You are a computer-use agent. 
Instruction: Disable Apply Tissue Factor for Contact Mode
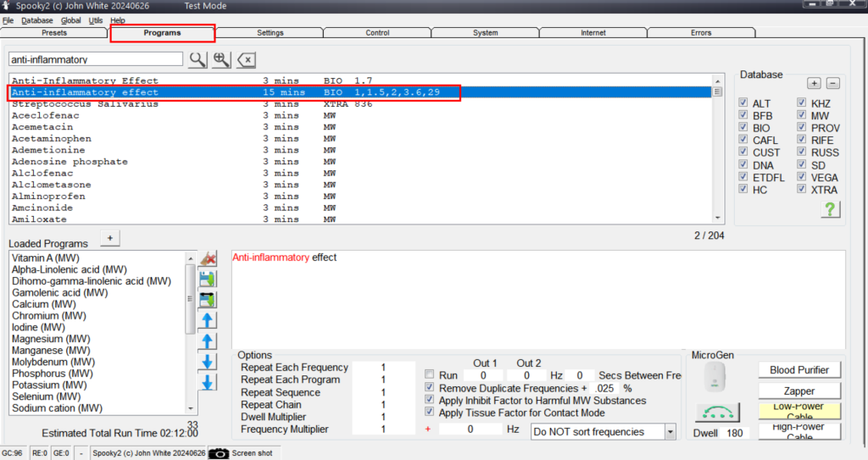(430, 413)
